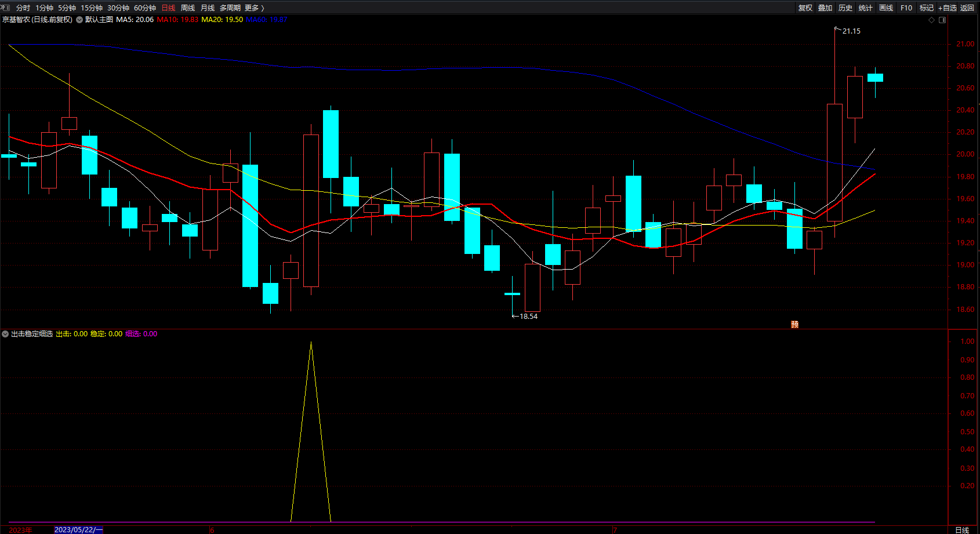This screenshot has height=534, width=980.
Task: Click the MA10: 19.83 indicator label
Action: tap(177, 20)
